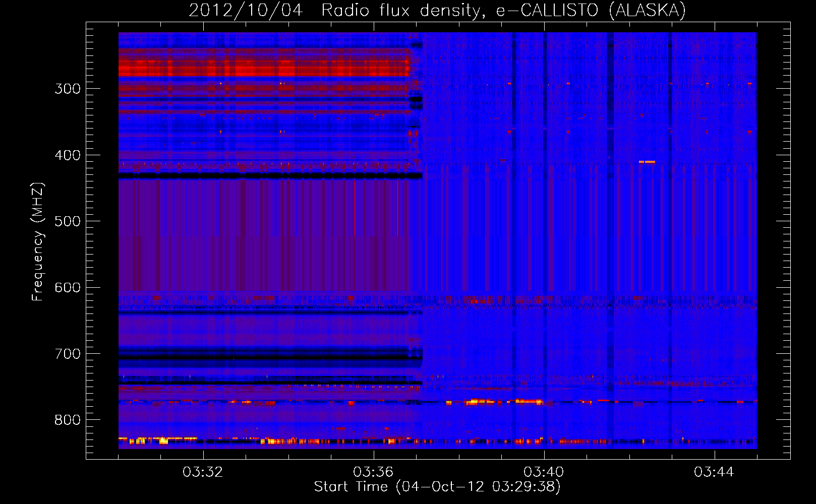This screenshot has height=504, width=816.
Task: Click the plot title "2012/10/04 Radio flux density, e-CALLISTO (ALASKA)"
Action: pyautogui.click(x=437, y=10)
